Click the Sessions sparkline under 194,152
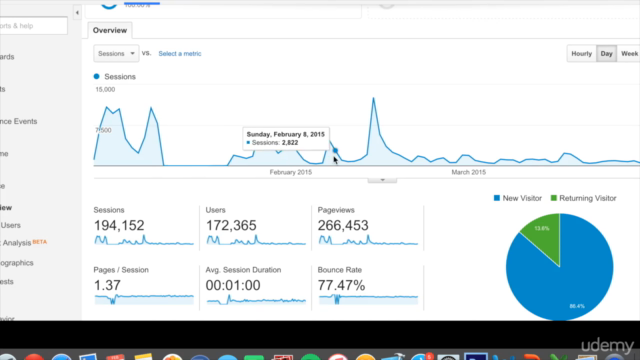This screenshot has width=640, height=360. pyautogui.click(x=144, y=240)
